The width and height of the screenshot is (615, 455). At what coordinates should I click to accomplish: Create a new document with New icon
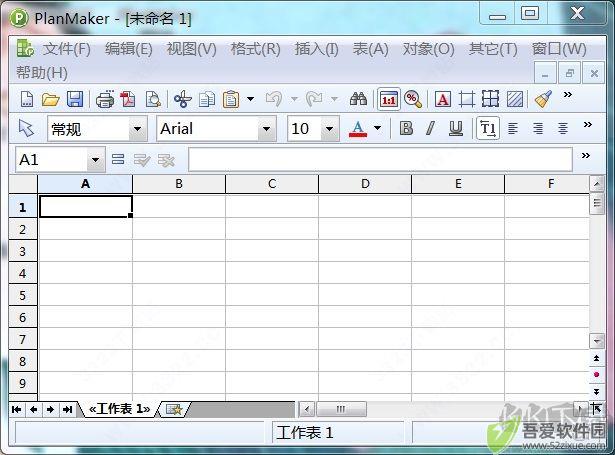tap(27, 99)
